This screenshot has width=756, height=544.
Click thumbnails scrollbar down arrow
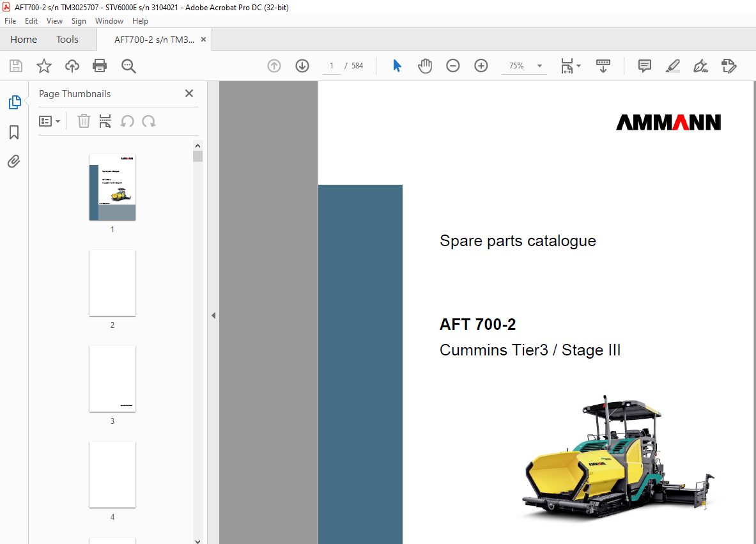click(x=197, y=541)
